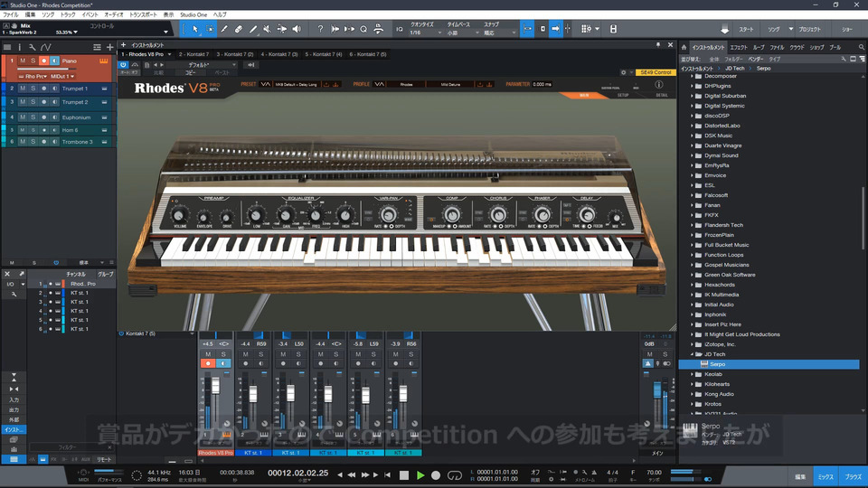This screenshot has width=868, height=488.
Task: Open the Snap mode dropdown
Action: point(499,33)
